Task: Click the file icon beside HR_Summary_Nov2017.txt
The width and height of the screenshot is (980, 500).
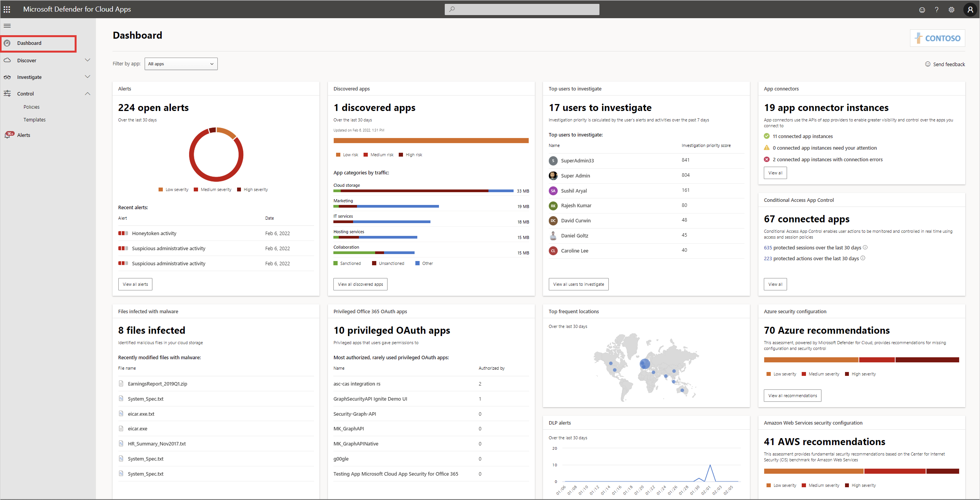Action: pos(121,444)
